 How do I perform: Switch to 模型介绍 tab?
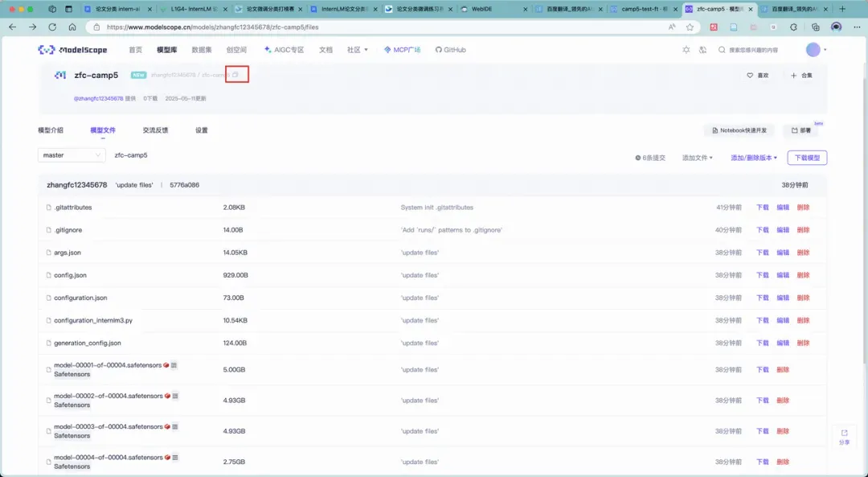coord(51,130)
